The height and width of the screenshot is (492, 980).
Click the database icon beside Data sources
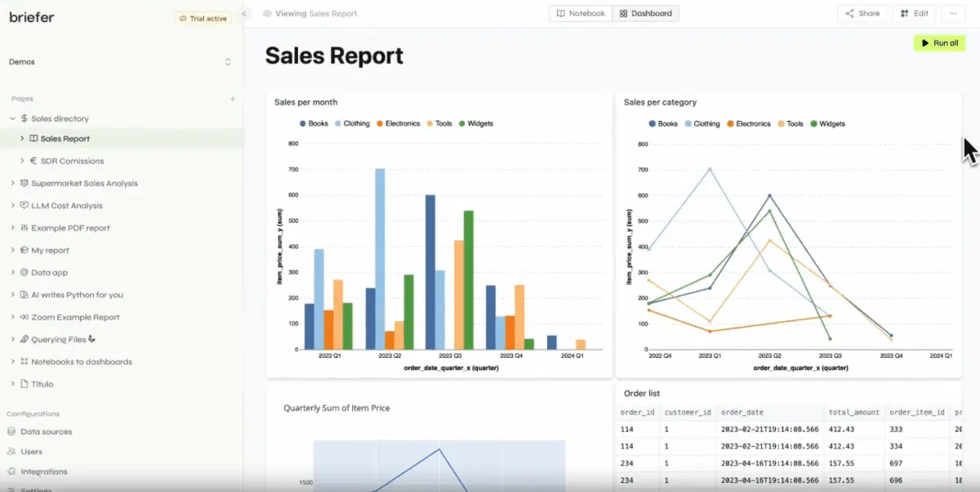11,432
